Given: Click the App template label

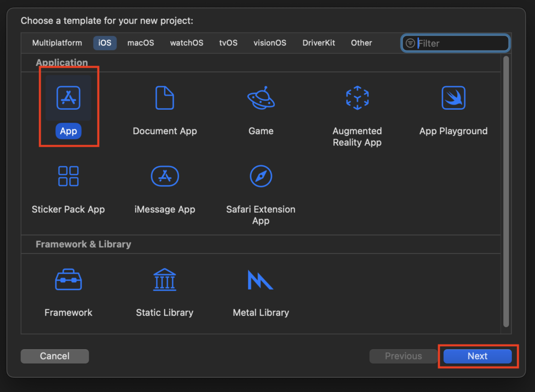Looking at the screenshot, I should tap(68, 131).
